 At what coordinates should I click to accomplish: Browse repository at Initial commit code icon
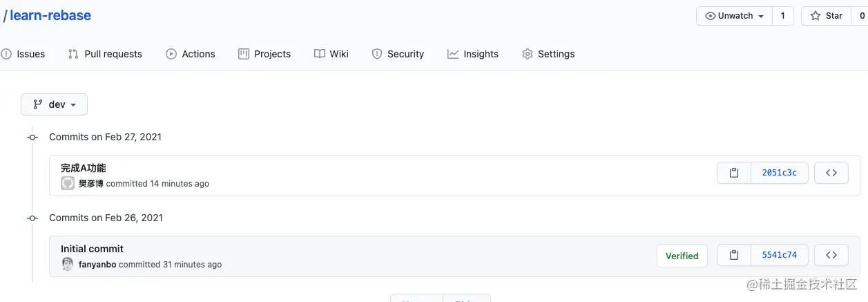tap(831, 255)
